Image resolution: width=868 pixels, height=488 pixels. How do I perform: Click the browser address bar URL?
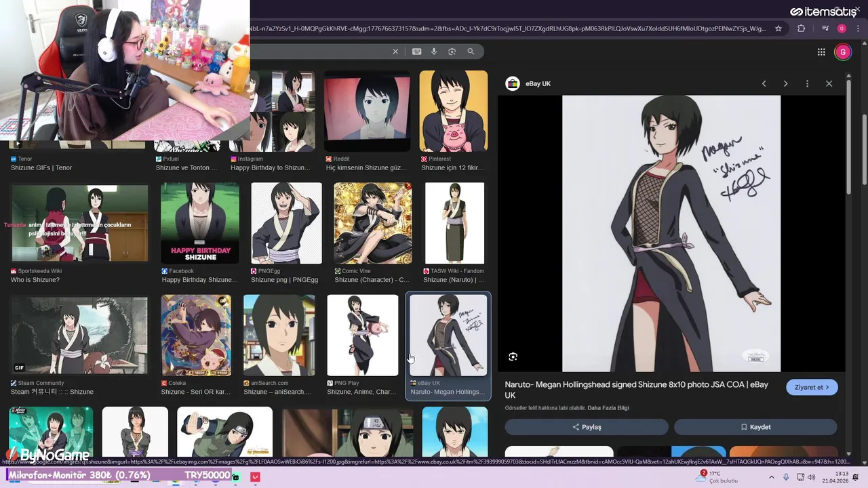click(509, 28)
